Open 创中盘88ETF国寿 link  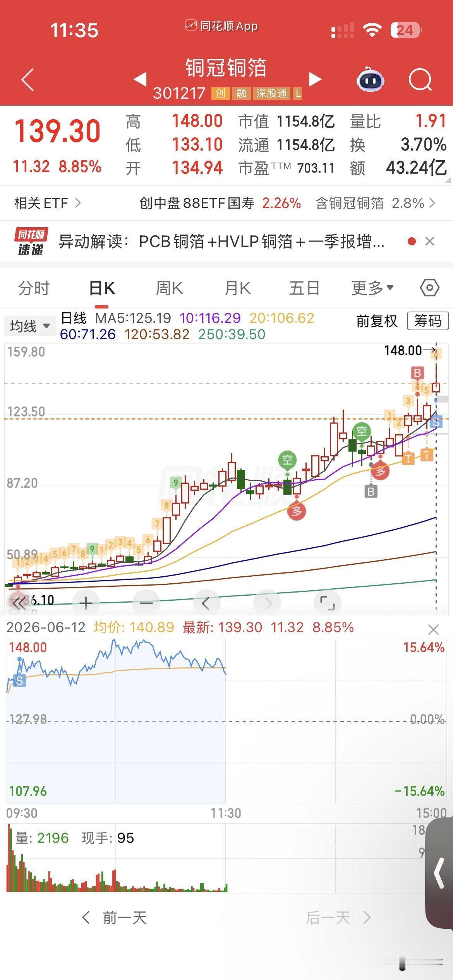(x=220, y=203)
